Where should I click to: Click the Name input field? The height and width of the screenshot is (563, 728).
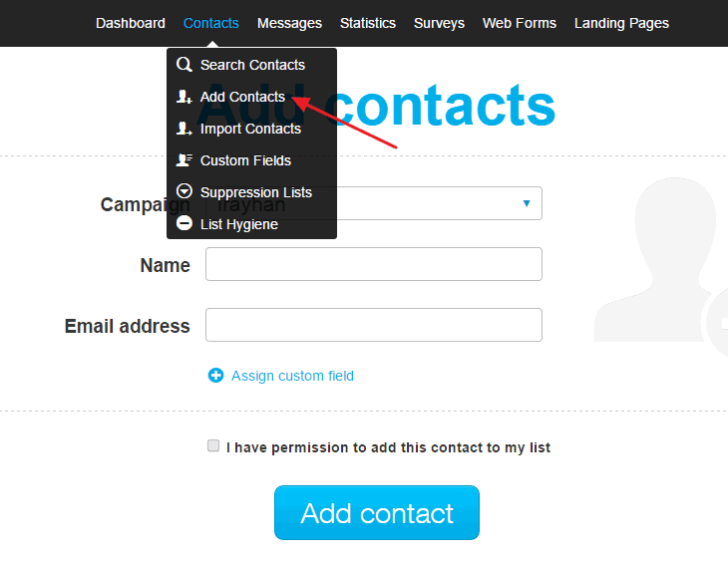(373, 264)
